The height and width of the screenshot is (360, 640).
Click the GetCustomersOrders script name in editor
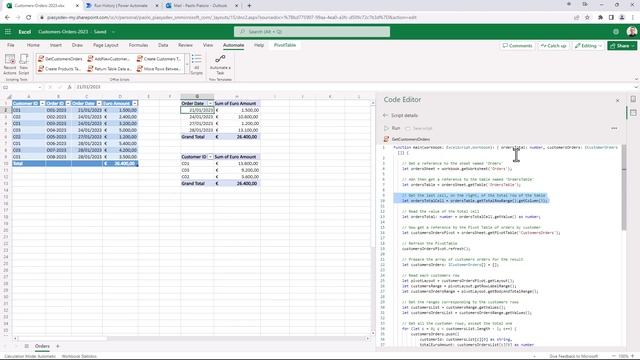point(411,139)
